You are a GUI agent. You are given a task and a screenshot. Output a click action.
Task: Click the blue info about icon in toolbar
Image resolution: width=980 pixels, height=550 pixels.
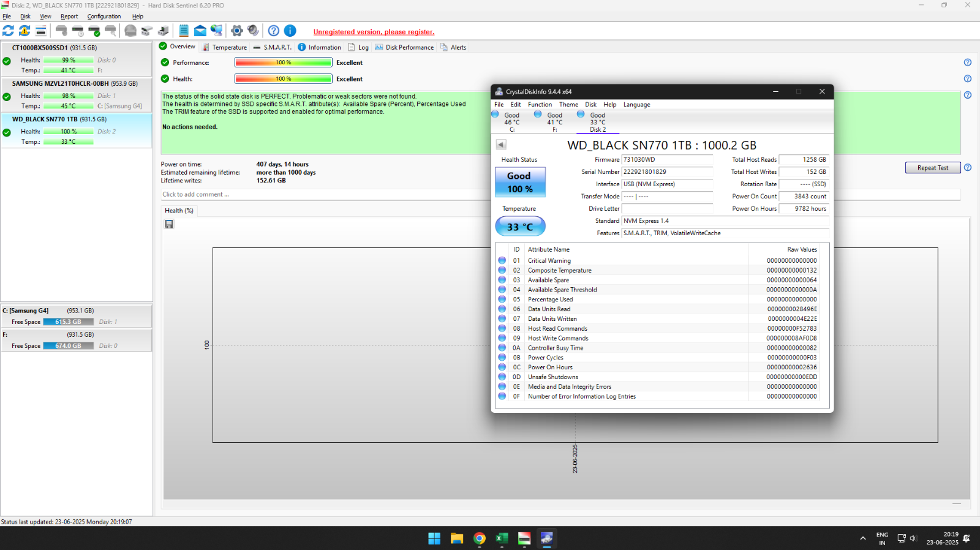(290, 31)
